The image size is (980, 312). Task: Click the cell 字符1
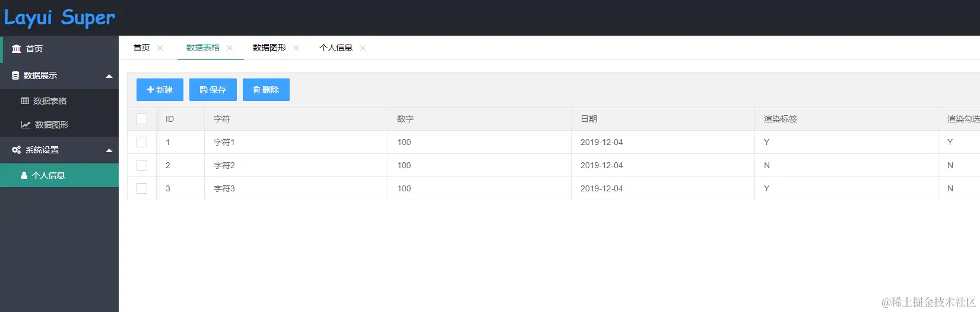[296, 142]
